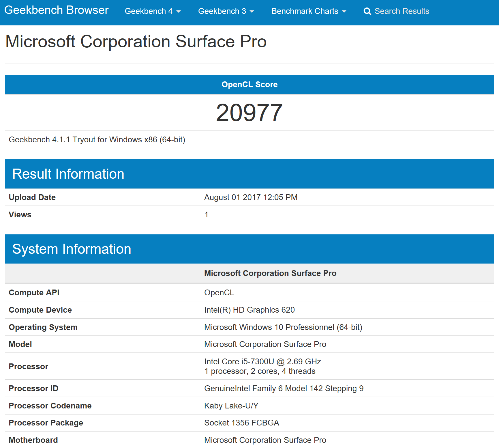499x448 pixels.
Task: Select the Motherboard row label
Action: [33, 440]
